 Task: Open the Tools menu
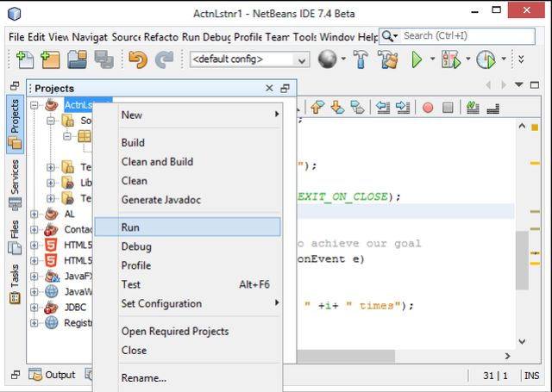click(x=304, y=36)
